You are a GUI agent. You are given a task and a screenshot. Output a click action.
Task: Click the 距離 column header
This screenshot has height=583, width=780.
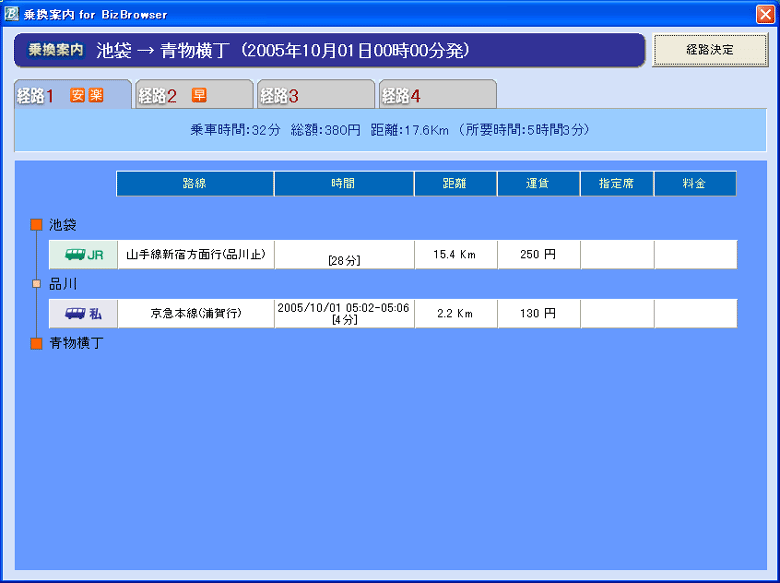point(455,184)
